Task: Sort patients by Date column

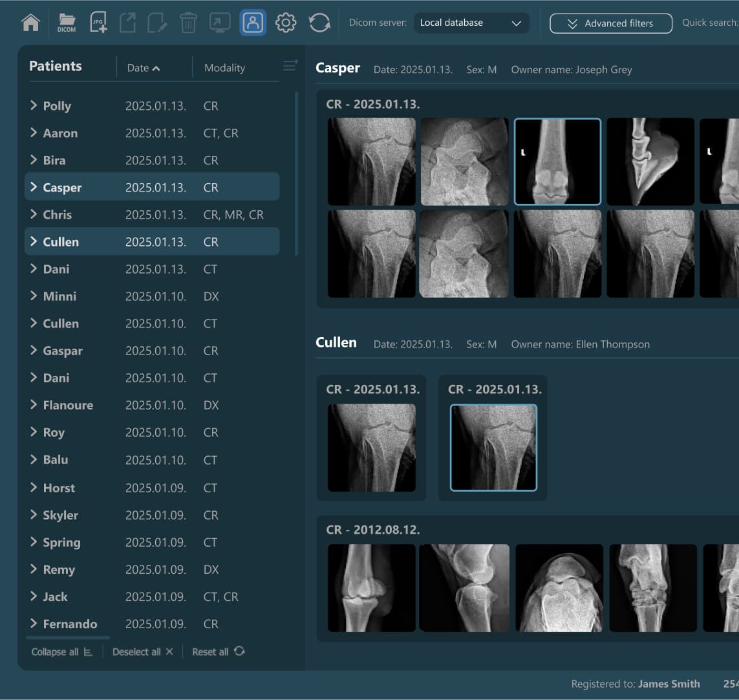Action: [144, 68]
